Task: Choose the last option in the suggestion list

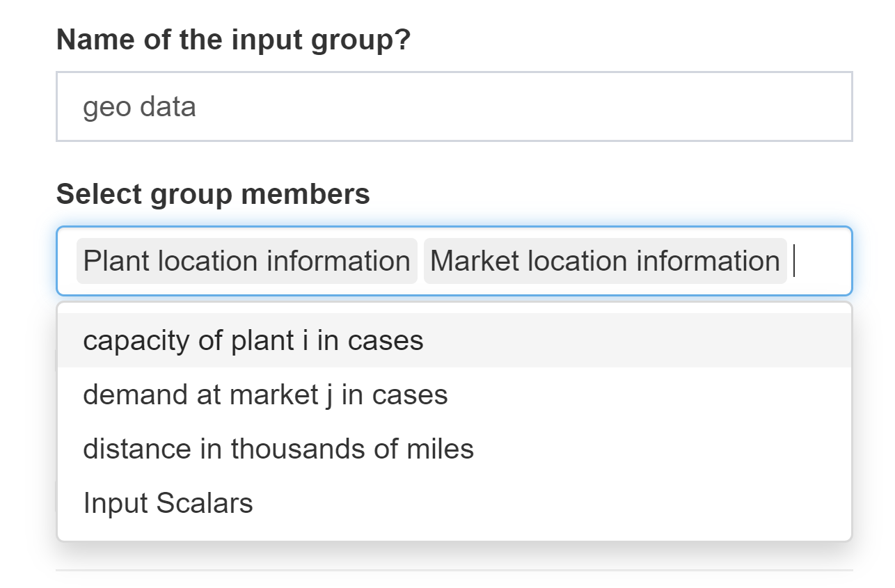Action: 167,502
